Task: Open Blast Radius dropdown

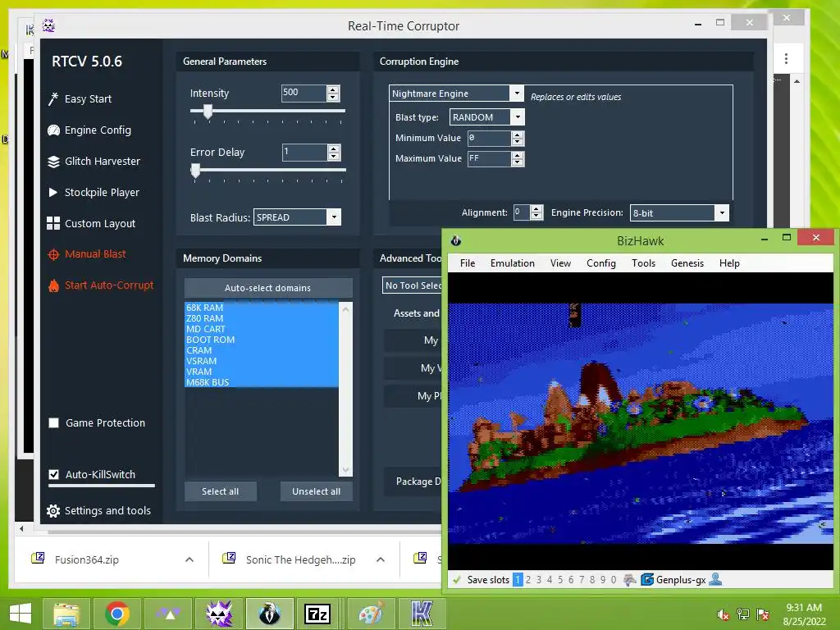Action: click(334, 217)
